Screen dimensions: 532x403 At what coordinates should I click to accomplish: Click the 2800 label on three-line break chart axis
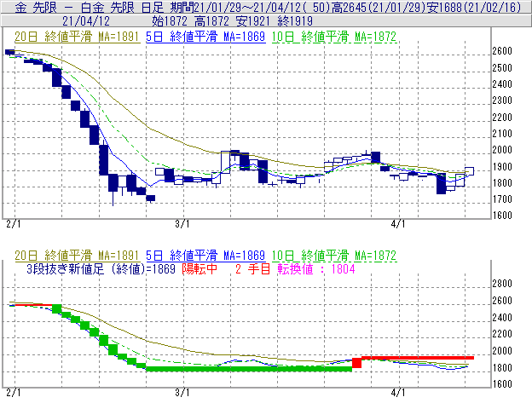[x=502, y=284]
